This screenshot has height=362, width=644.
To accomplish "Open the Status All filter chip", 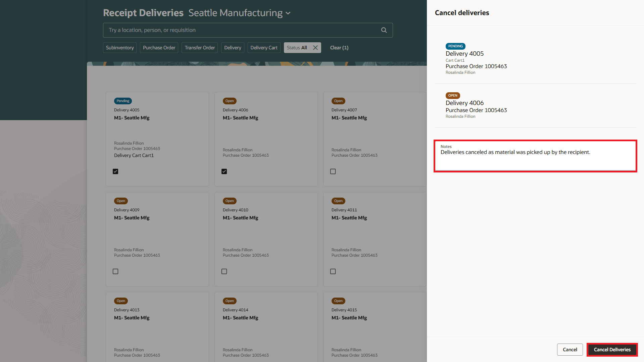I will coord(297,48).
